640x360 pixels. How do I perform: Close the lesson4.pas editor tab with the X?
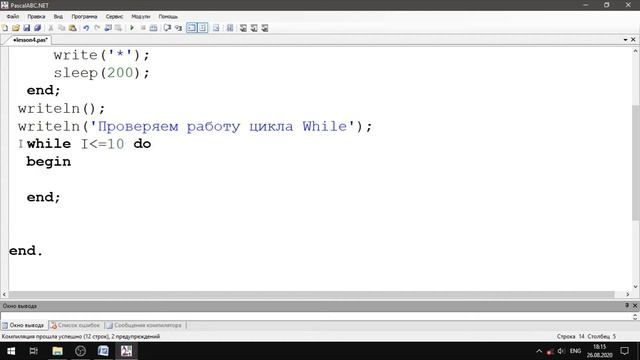(x=633, y=40)
